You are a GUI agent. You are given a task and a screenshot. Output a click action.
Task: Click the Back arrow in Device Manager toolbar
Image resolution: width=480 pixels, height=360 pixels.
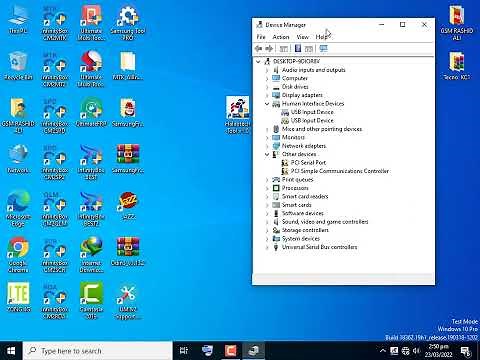pyautogui.click(x=258, y=49)
